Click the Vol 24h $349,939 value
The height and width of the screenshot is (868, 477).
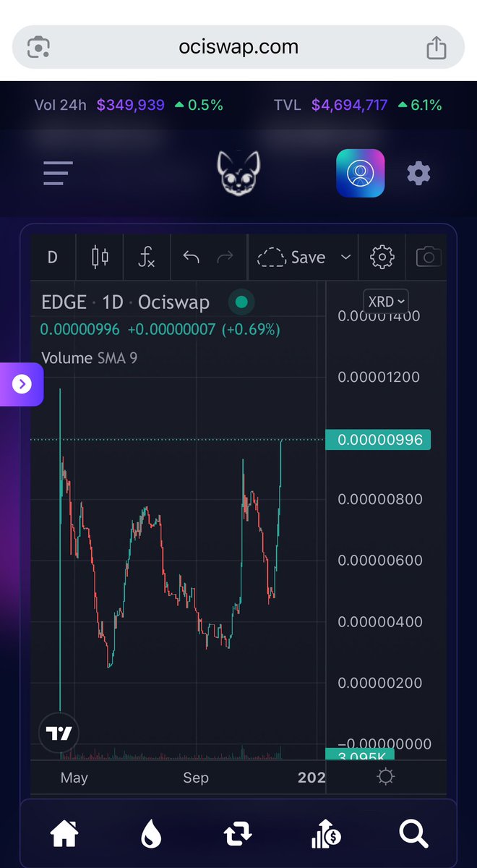[x=131, y=106]
